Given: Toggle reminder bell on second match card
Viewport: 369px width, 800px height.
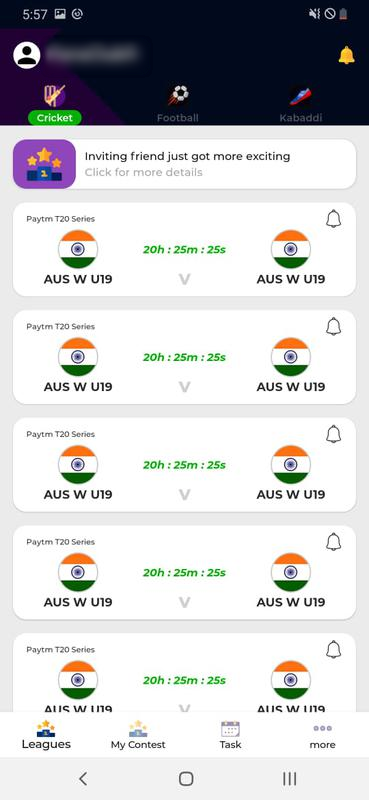Looking at the screenshot, I should click(x=333, y=327).
